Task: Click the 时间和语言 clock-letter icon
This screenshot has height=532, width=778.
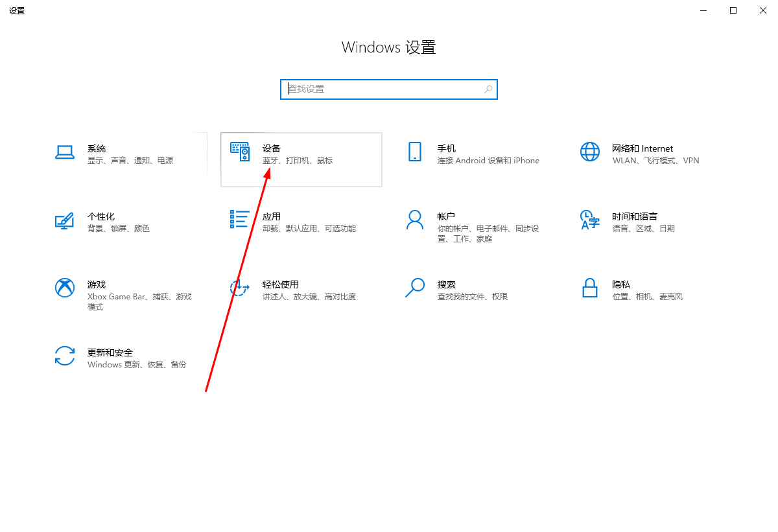Action: point(590,220)
